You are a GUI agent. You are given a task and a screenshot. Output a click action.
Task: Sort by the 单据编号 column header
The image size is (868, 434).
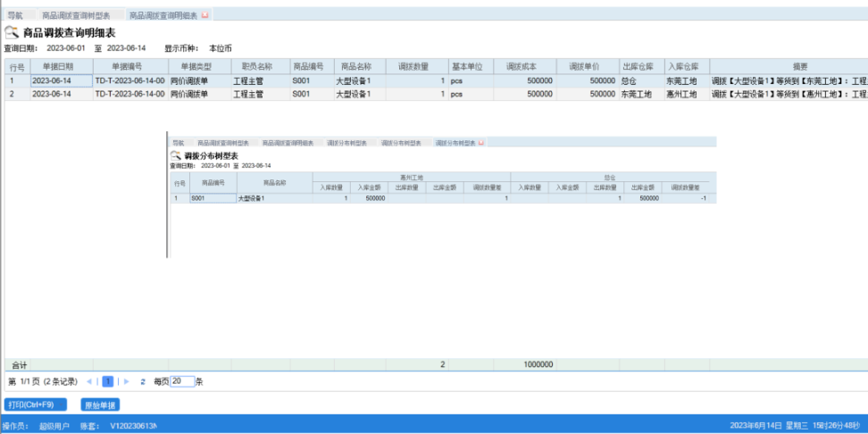pyautogui.click(x=128, y=67)
